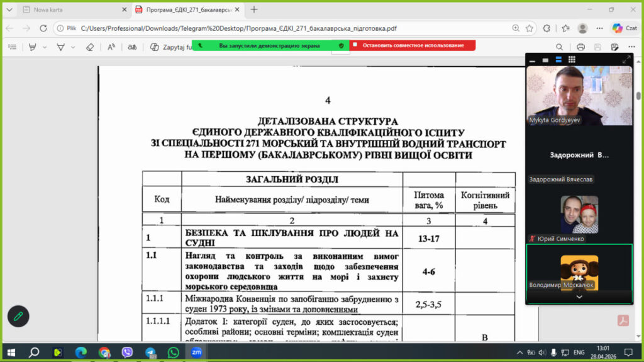Select Задорожний Вячеслав participant tile
The image size is (644, 362).
pyautogui.click(x=579, y=155)
